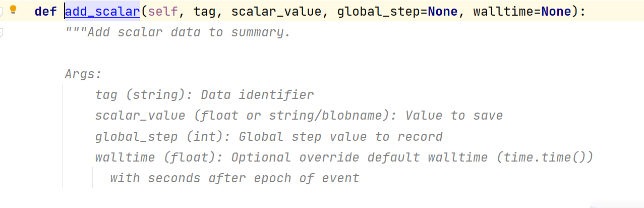Image resolution: width=644 pixels, height=208 pixels.
Task: Place cursor on the tag parameter in signature
Action: 204,11
